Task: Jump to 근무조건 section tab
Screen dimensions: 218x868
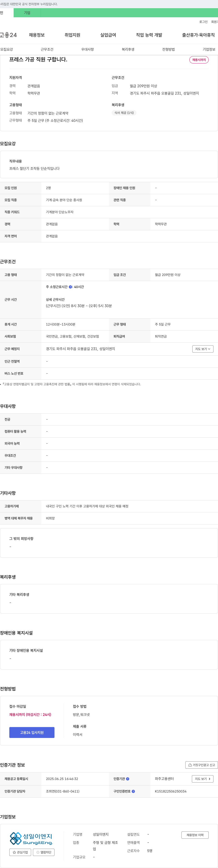Action: click(47, 49)
